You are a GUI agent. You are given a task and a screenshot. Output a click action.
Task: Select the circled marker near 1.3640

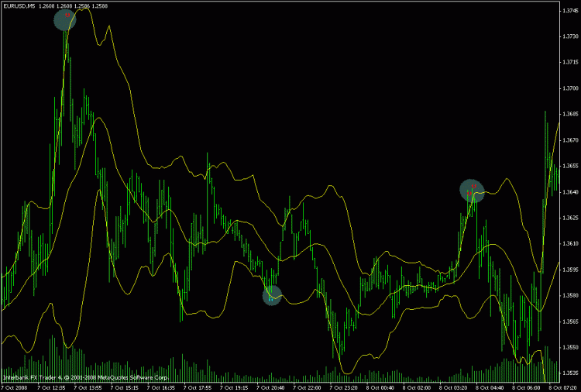[x=472, y=190]
